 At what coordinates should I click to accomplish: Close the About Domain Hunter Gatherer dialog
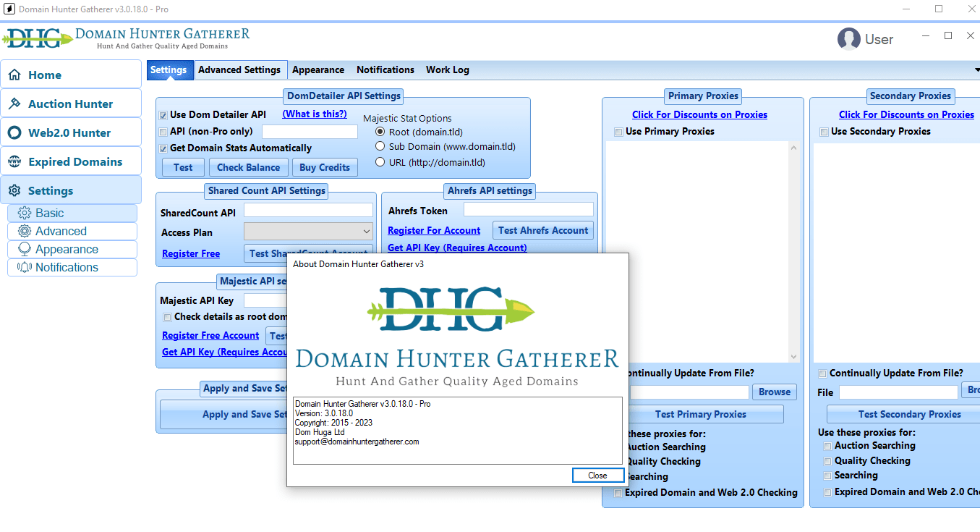(597, 476)
